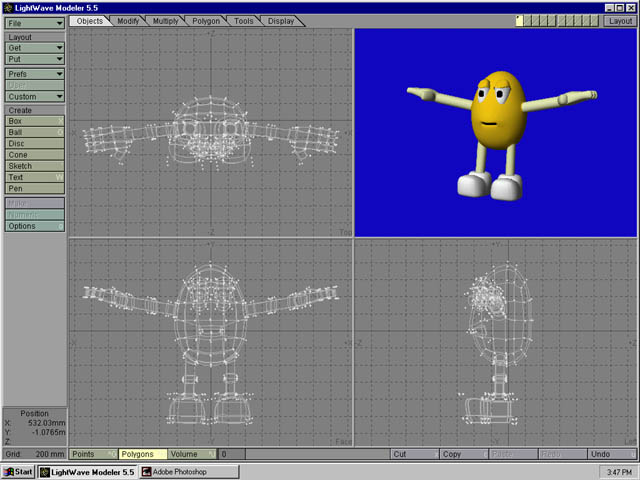Image resolution: width=640 pixels, height=480 pixels.
Task: Click the Undo button
Action: pyautogui.click(x=611, y=454)
